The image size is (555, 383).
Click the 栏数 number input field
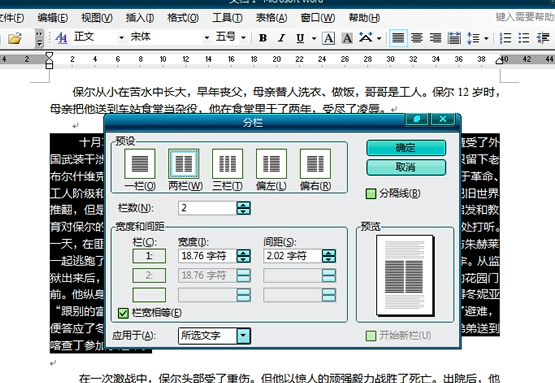tap(207, 208)
